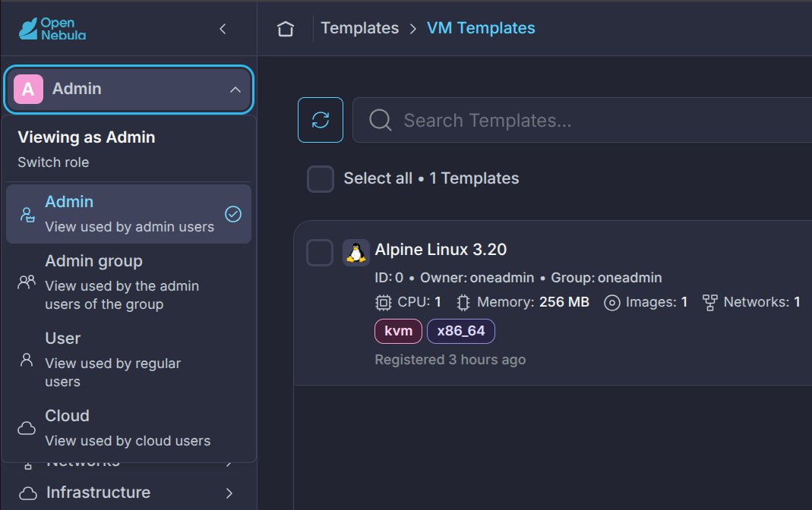Click the 'ID: 0' text
Image resolution: width=812 pixels, height=510 pixels.
coord(389,278)
